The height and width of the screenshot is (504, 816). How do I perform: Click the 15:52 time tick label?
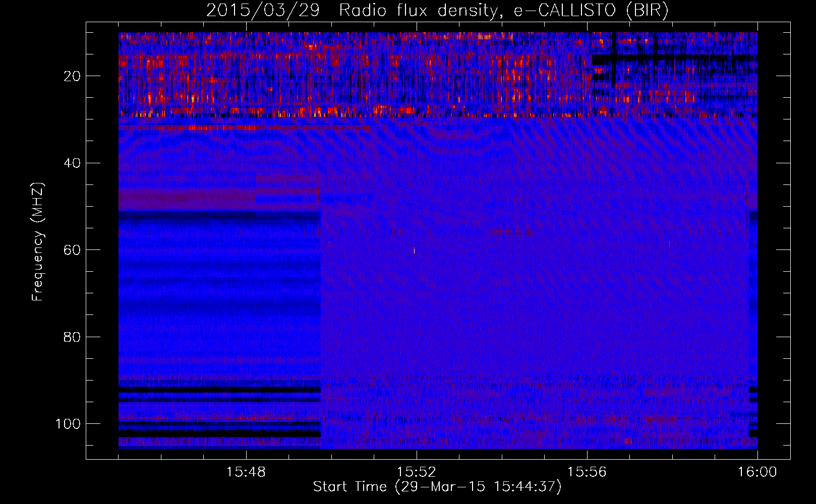coord(417,472)
